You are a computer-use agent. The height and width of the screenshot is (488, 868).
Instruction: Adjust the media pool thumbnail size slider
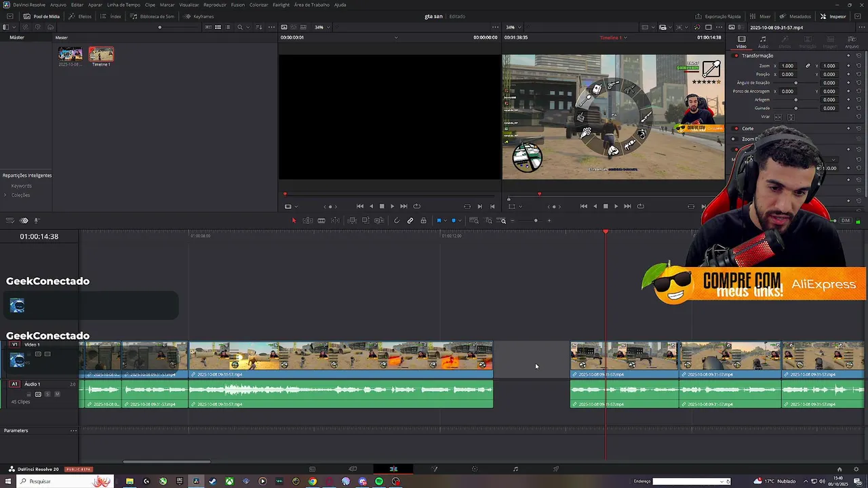160,27
